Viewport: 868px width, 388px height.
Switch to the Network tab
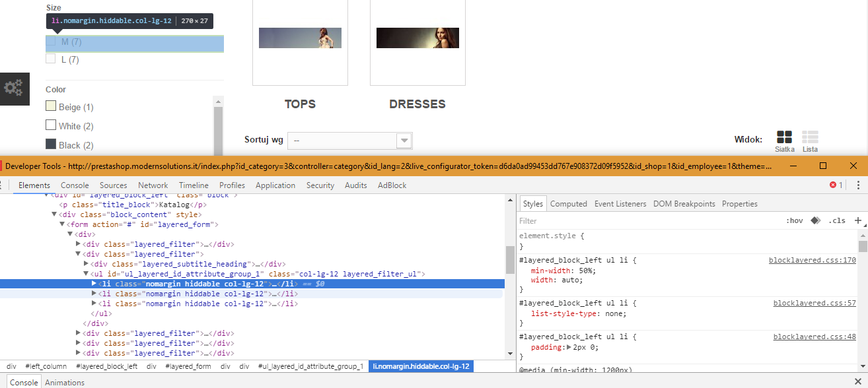tap(153, 185)
